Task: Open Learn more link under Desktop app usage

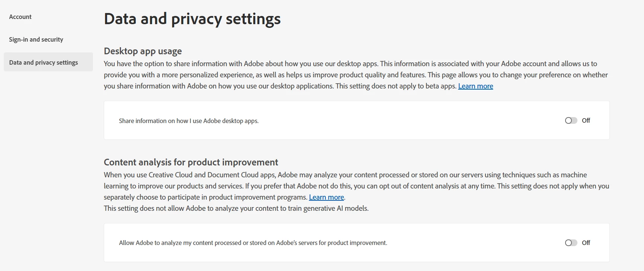Action: point(475,86)
